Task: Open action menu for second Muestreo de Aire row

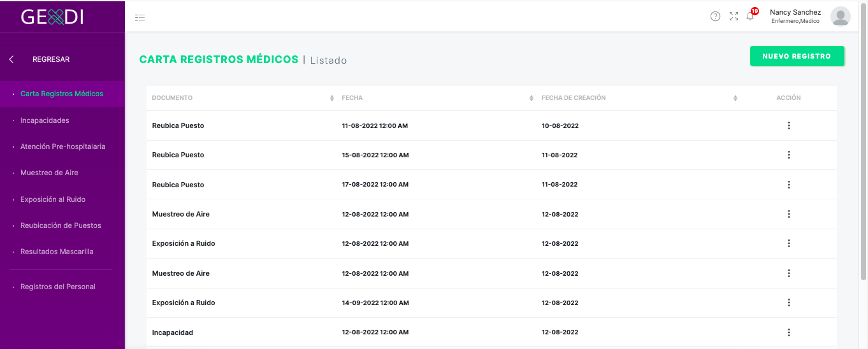Action: pyautogui.click(x=788, y=273)
